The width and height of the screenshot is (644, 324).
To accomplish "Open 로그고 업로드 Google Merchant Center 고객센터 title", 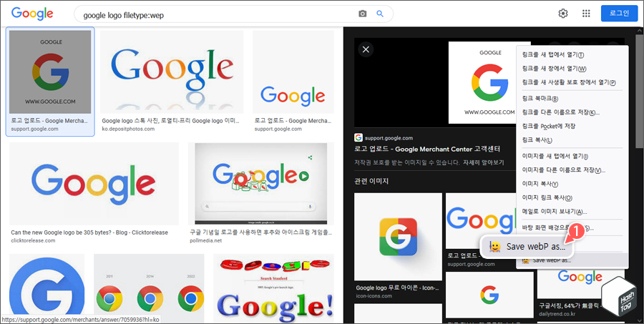I will coord(426,149).
